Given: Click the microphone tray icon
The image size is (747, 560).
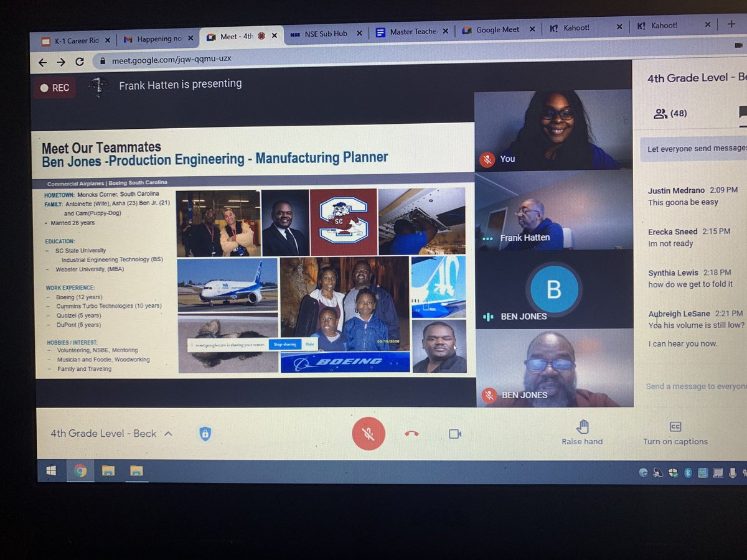Looking at the screenshot, I should coord(733,473).
